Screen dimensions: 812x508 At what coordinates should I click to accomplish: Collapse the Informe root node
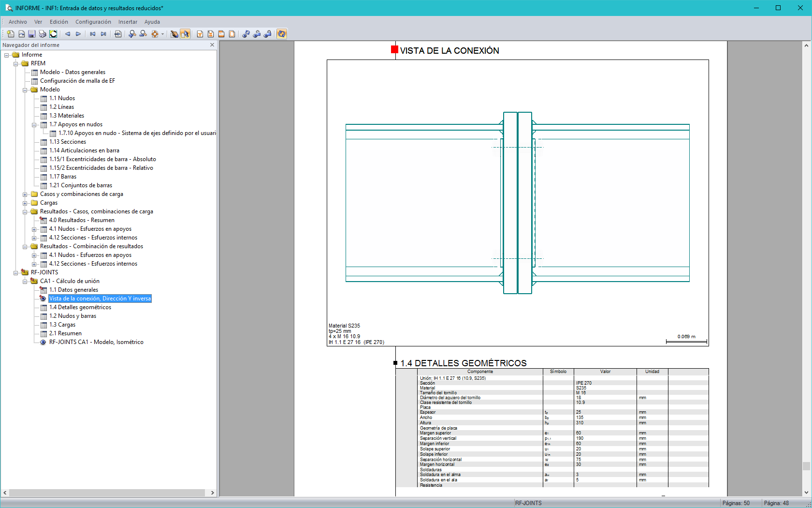(x=7, y=55)
